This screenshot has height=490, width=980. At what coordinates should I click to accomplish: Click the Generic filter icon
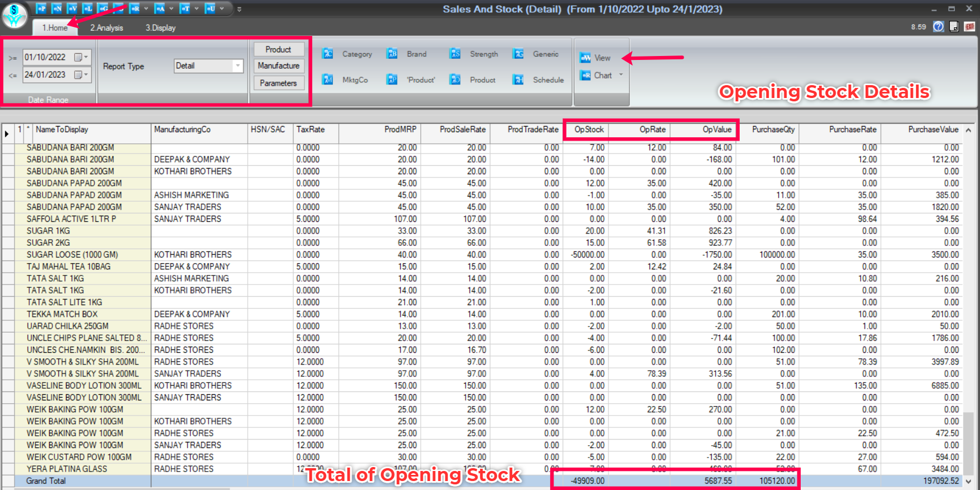(x=518, y=54)
